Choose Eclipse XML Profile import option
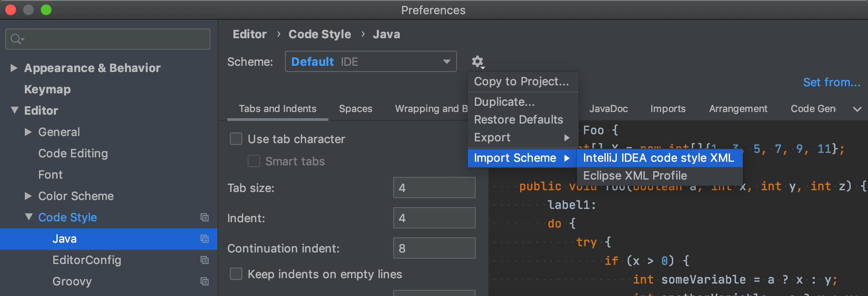Screen dimensions: 868x296 (635, 176)
